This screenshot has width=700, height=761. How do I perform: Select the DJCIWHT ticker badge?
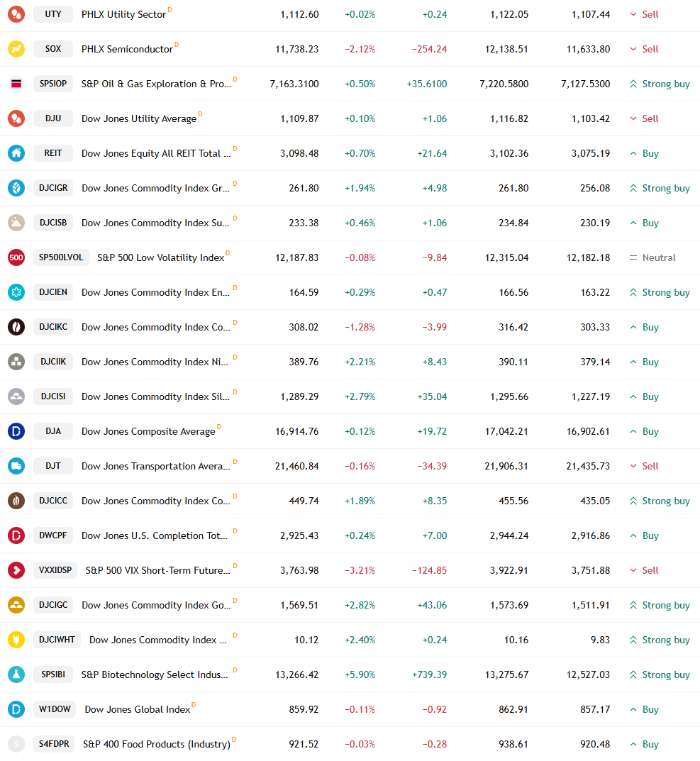tap(57, 640)
